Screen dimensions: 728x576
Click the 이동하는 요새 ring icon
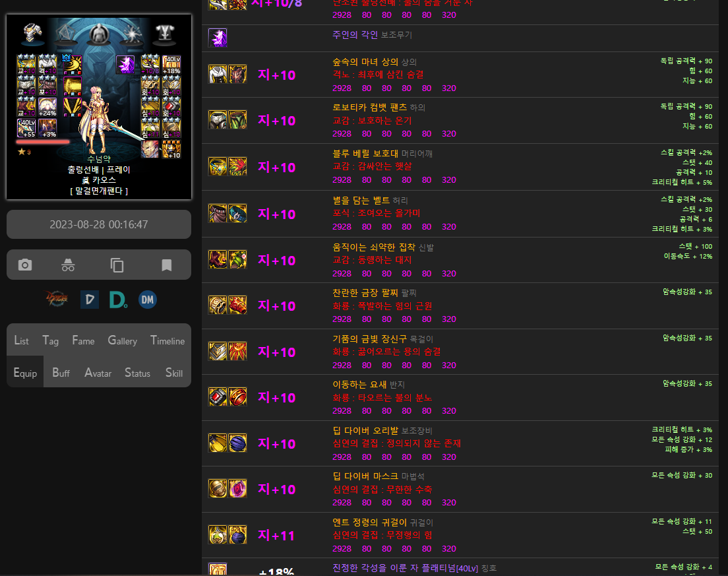218,397
